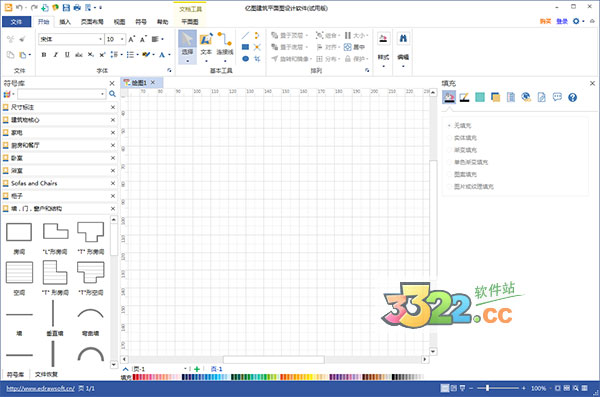Screen dimensions: 600x397
Task: Pick the blue ellipse shape tool
Action: coord(245,59)
